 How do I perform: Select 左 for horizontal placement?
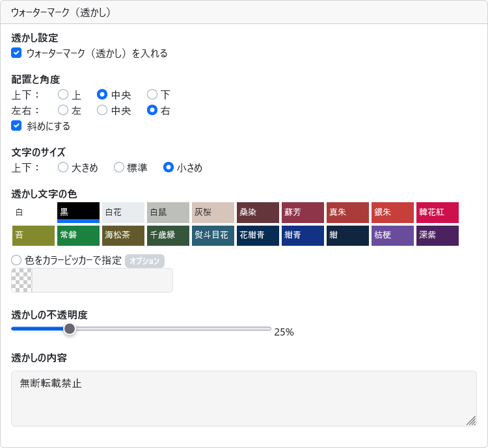point(63,111)
